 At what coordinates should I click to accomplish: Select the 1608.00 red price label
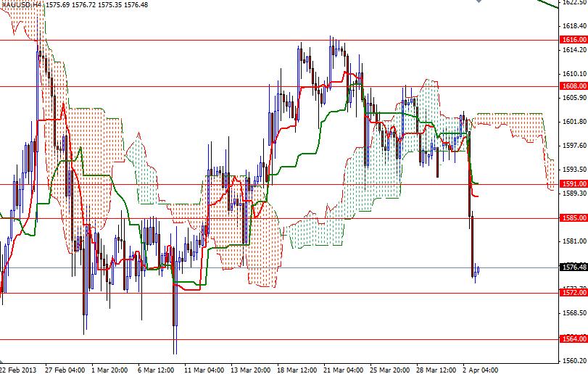point(573,86)
